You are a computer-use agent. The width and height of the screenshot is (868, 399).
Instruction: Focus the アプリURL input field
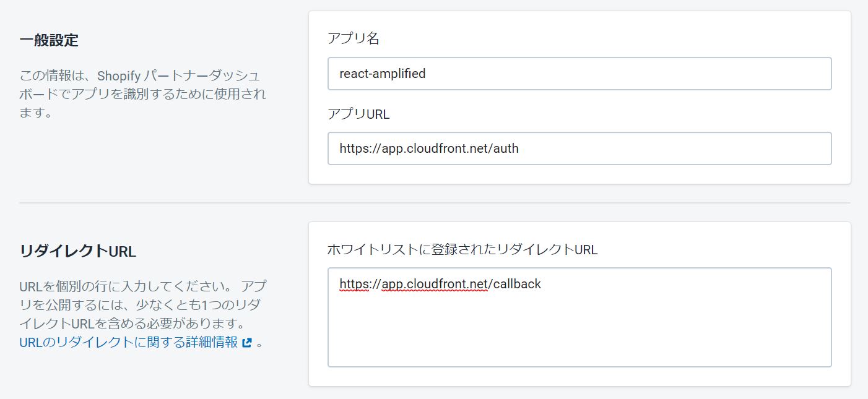pyautogui.click(x=579, y=148)
